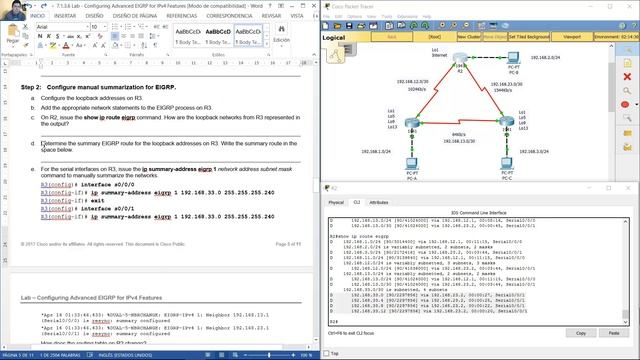Click Zoom out icon in Packet Tracer toolbar
This screenshot has height=360, width=640.
(466, 25)
